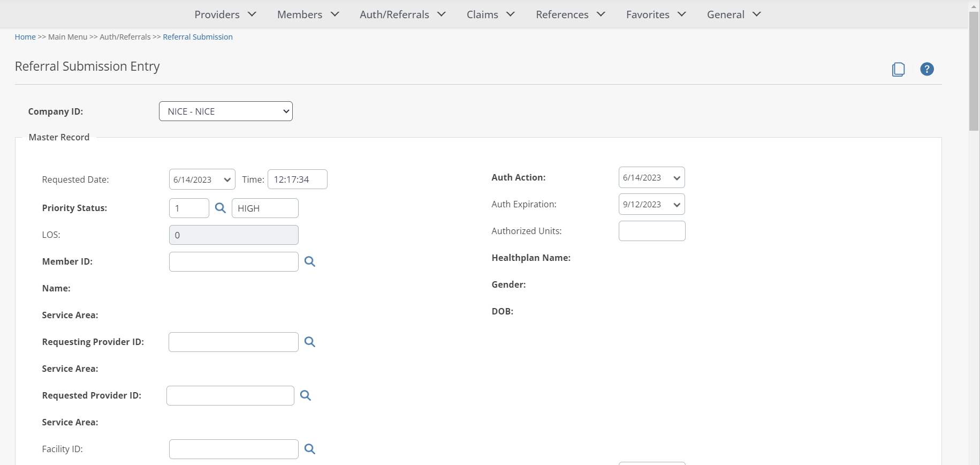Open the Requested Date dropdown
The image size is (980, 465).
coord(202,179)
